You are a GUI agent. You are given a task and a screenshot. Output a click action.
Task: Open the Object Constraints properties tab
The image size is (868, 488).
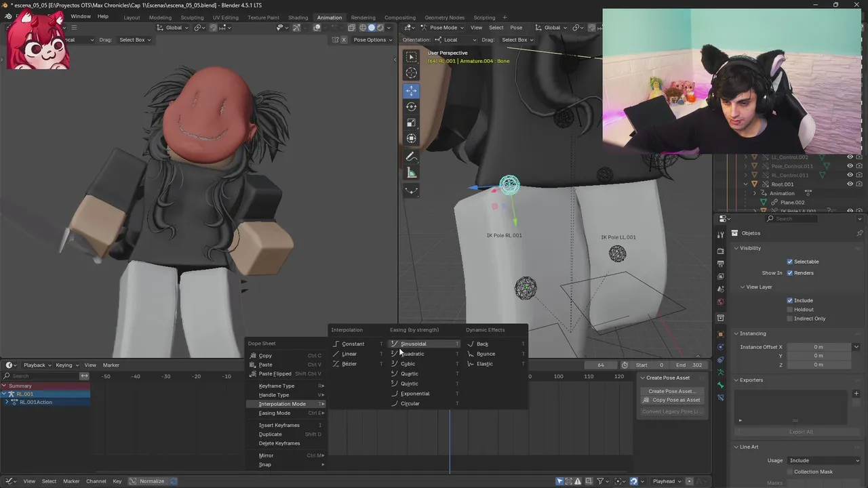pos(720,360)
